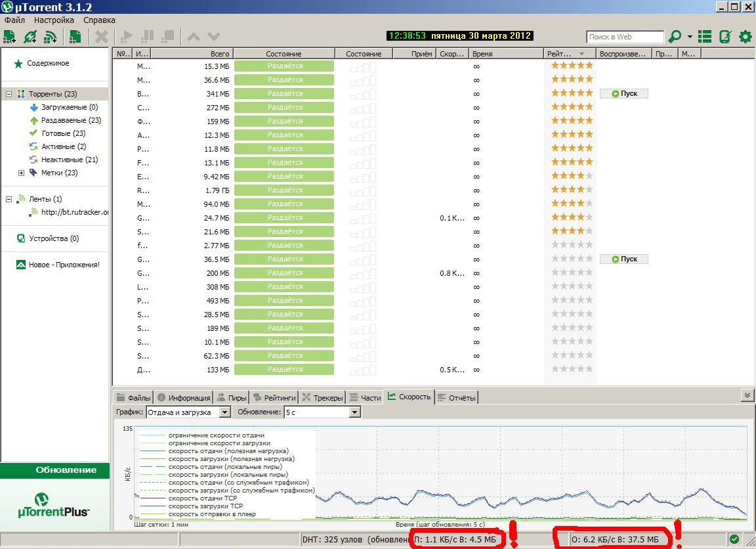Image resolution: width=756 pixels, height=549 pixels.
Task: Click the green Обновление banner
Action: [x=55, y=470]
